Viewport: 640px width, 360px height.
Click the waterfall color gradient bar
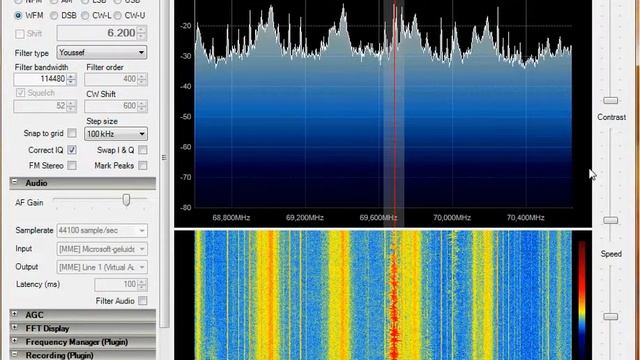click(x=582, y=300)
